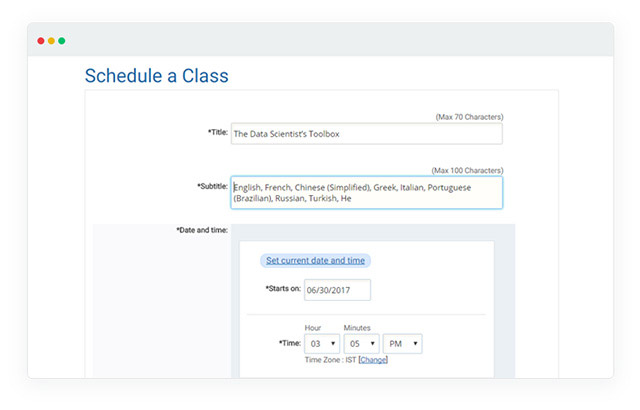Click the *Subtitle field label
Screen dimensions: 640x410
(x=212, y=186)
